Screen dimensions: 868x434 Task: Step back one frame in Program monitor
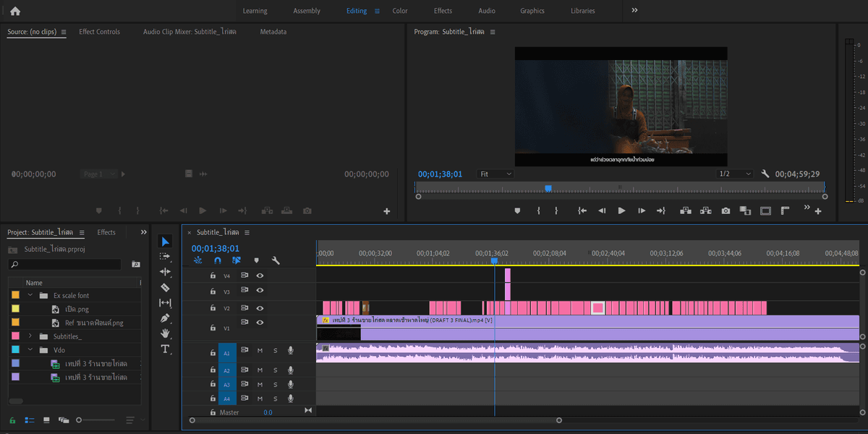602,210
